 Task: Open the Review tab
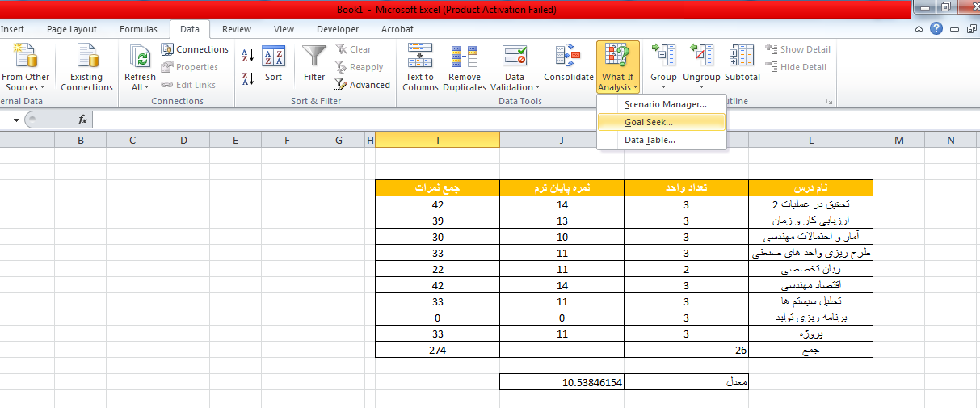click(x=237, y=29)
